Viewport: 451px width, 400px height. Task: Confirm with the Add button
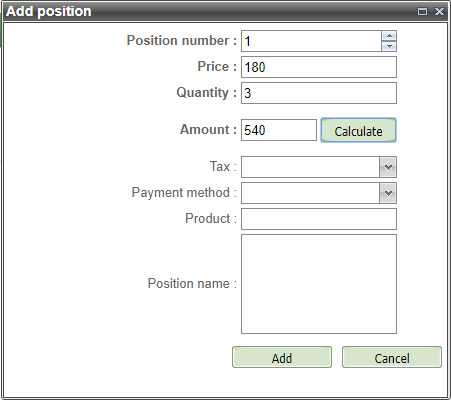click(x=282, y=357)
